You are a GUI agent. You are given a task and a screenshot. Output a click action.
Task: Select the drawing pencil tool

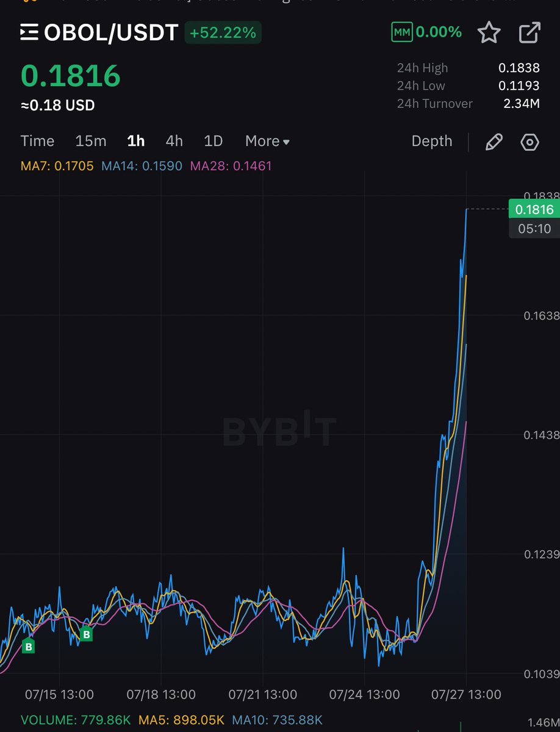coord(494,142)
